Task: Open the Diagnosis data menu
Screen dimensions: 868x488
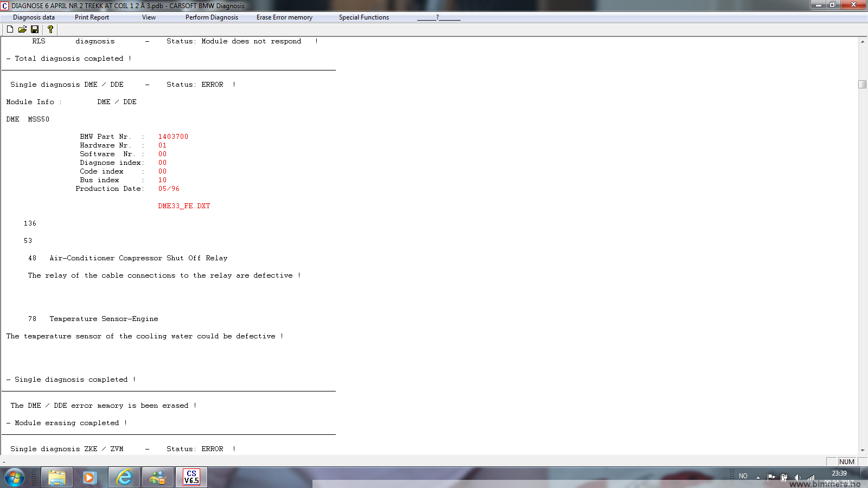Action: (34, 17)
